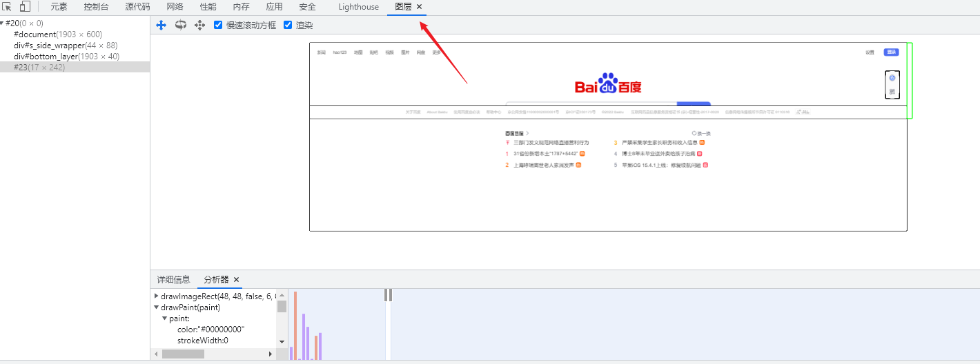This screenshot has height=364, width=980.
Task: Collapse the drawPaint(paint) entry
Action: 157,307
